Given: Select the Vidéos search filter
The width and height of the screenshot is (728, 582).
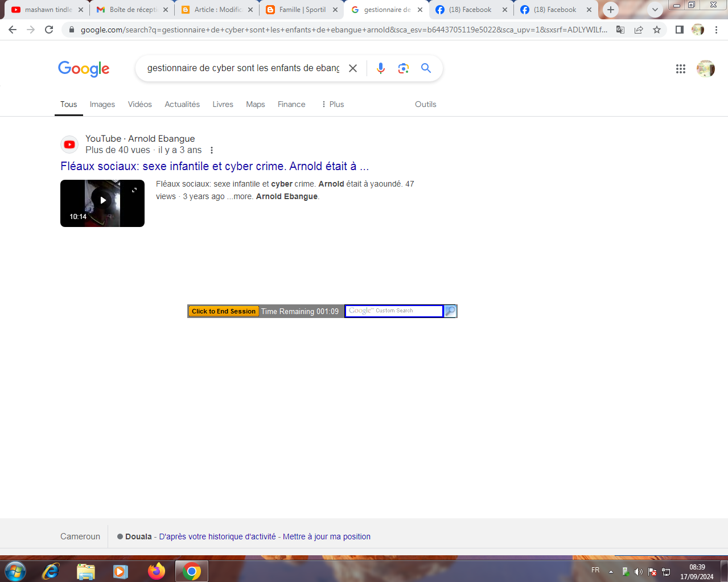Looking at the screenshot, I should [x=140, y=104].
